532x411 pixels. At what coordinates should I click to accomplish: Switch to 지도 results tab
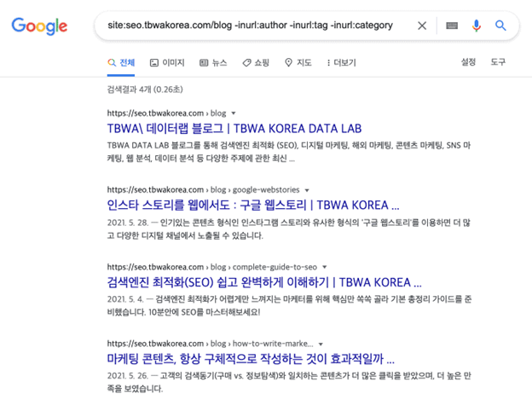[x=298, y=63]
